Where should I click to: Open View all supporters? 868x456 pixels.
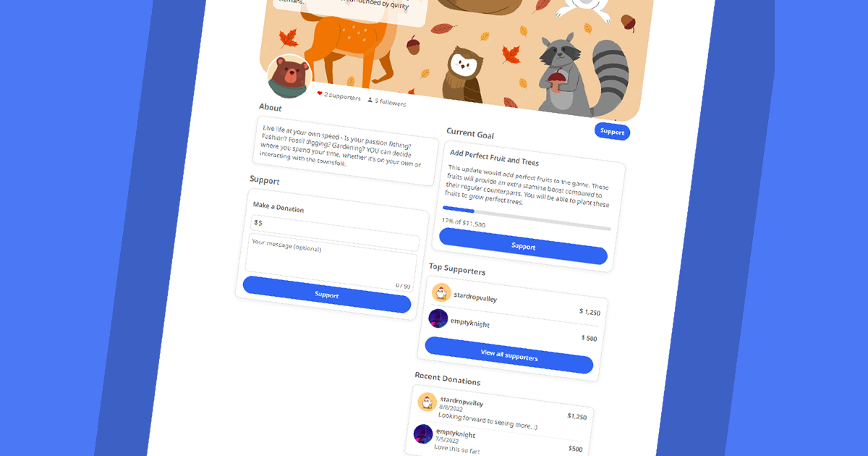point(509,355)
